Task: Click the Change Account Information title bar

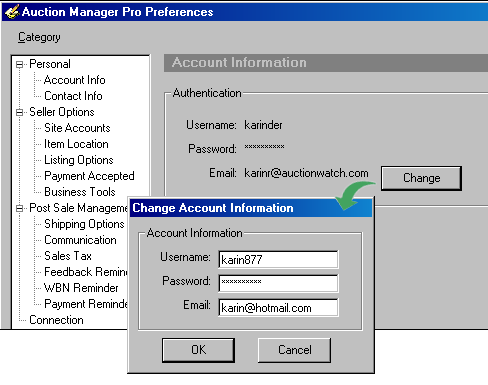Action: 251,208
